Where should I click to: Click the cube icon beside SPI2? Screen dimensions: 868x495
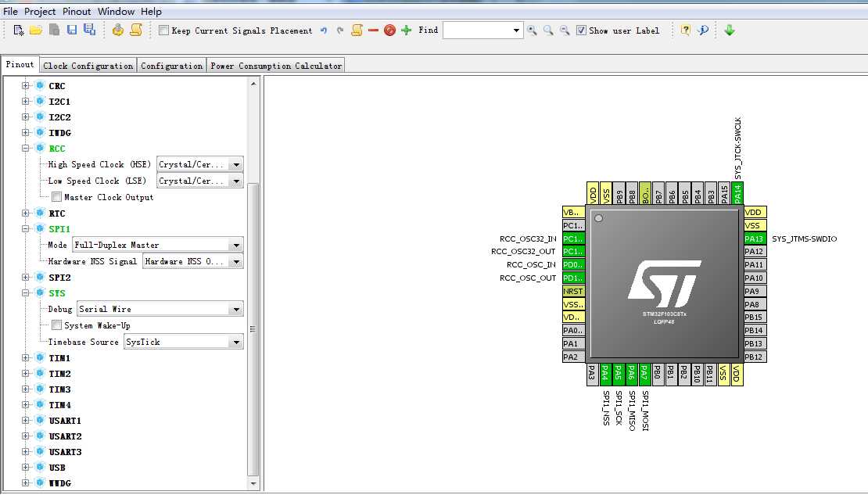pos(40,277)
